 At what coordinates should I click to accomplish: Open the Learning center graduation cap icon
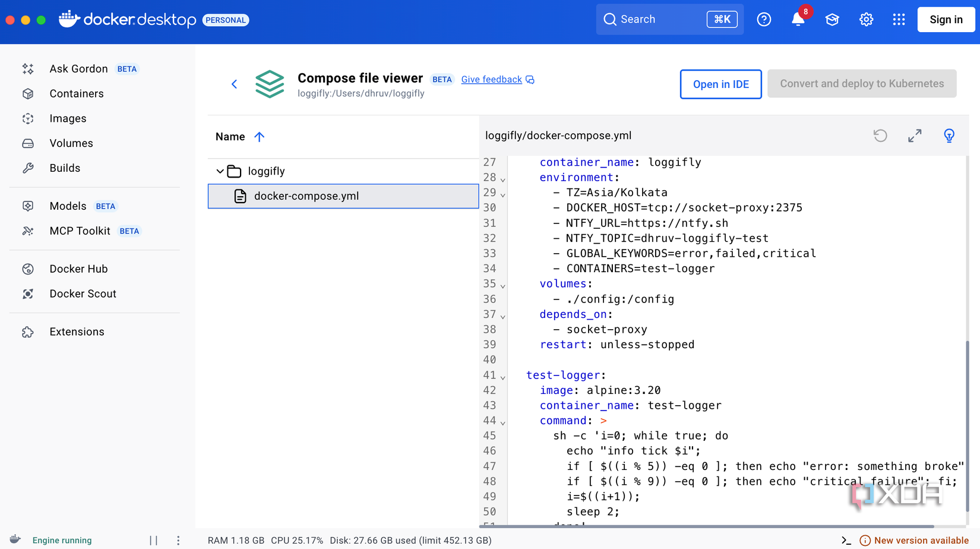click(832, 20)
